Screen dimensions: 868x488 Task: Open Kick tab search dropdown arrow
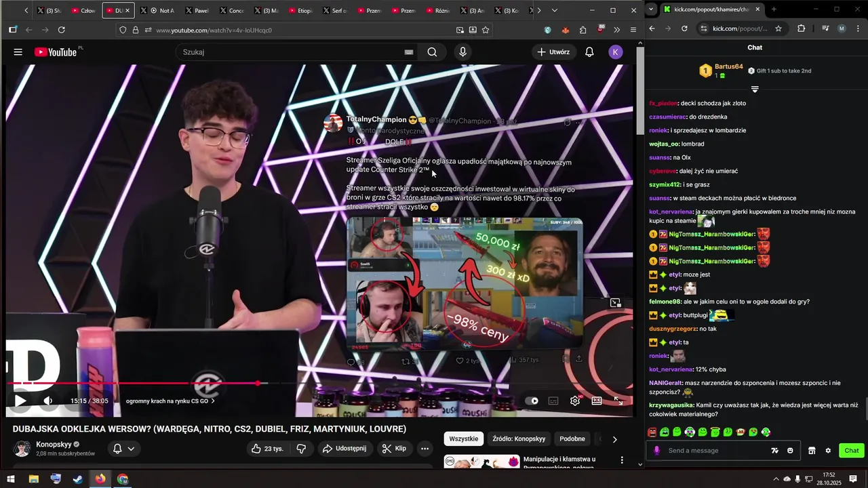pyautogui.click(x=652, y=9)
